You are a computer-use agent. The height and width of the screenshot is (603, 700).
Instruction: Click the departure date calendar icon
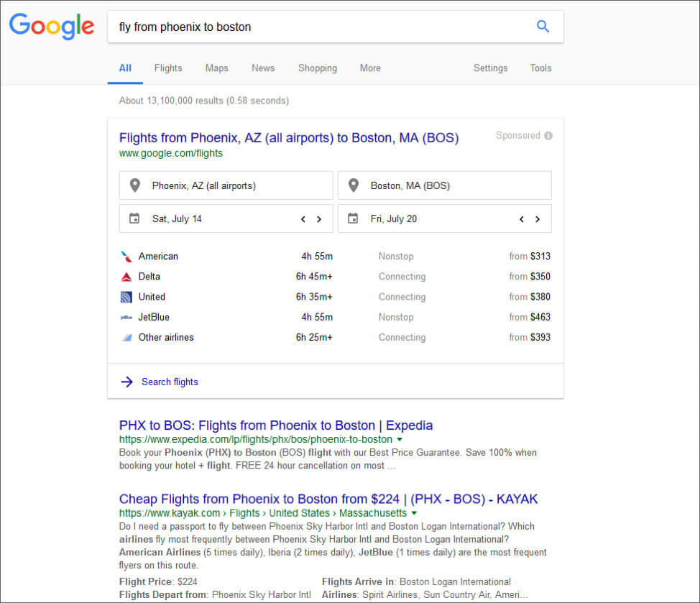coord(134,218)
